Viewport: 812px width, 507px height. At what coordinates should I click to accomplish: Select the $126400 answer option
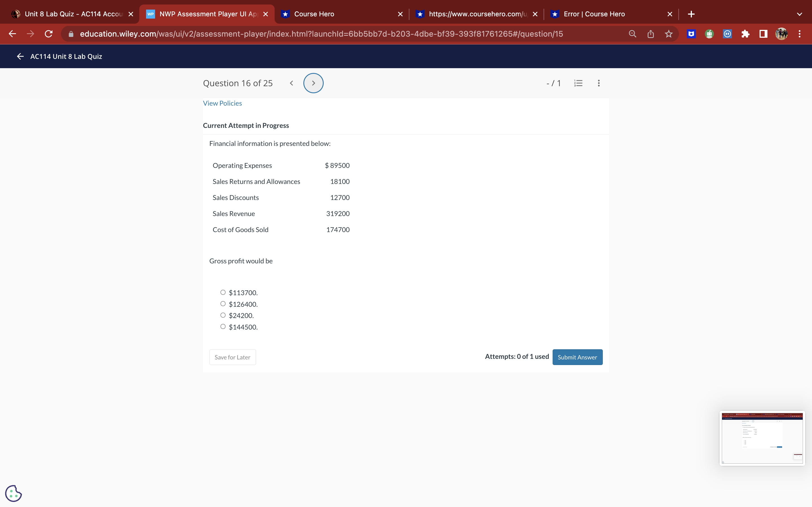[223, 304]
